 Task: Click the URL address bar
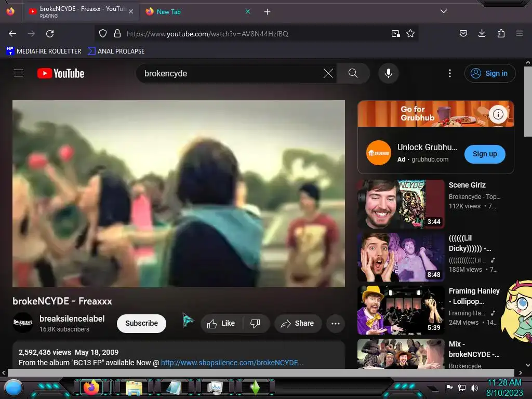pyautogui.click(x=256, y=34)
